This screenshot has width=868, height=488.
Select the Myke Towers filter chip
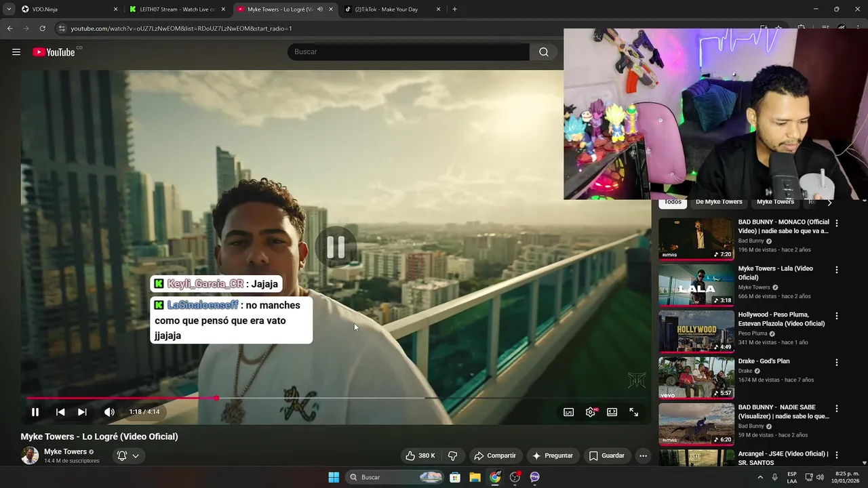775,202
